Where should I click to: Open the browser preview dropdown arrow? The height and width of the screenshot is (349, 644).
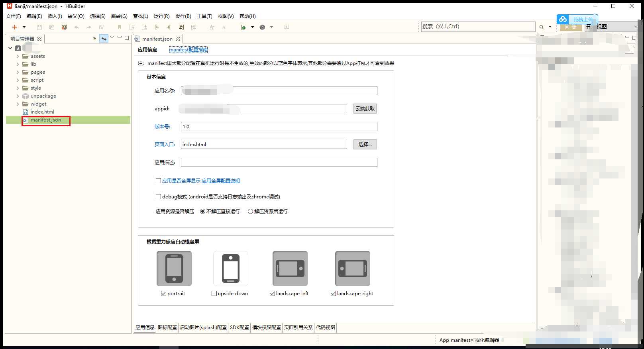tap(272, 27)
